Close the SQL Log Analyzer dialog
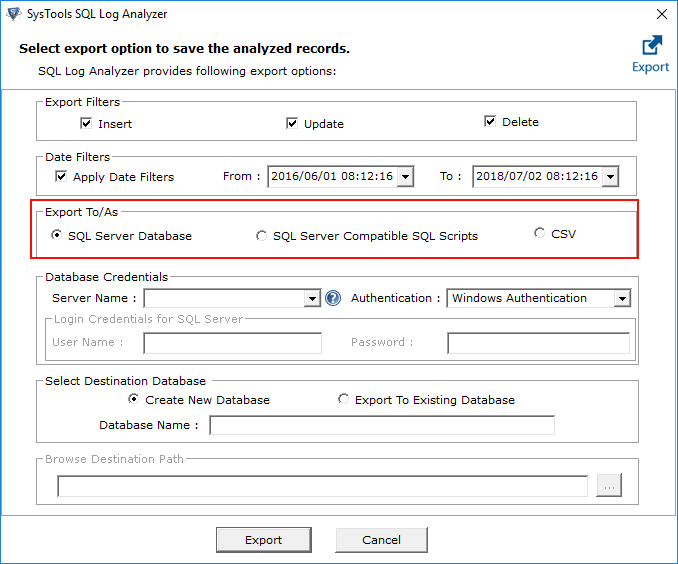The image size is (678, 564). 662,14
